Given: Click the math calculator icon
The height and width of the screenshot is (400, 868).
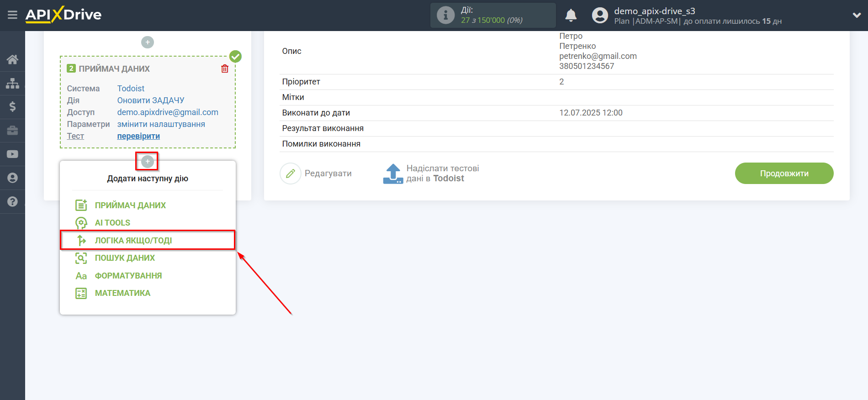Looking at the screenshot, I should tap(81, 293).
